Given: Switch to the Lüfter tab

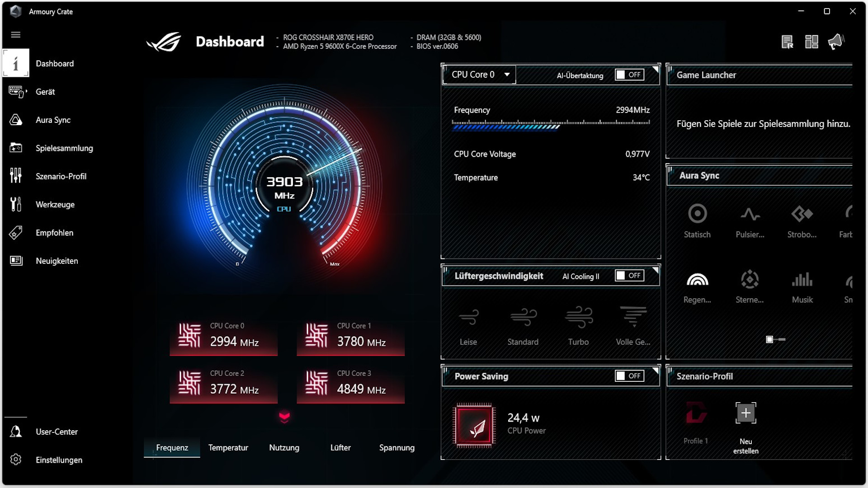Looking at the screenshot, I should pos(340,447).
